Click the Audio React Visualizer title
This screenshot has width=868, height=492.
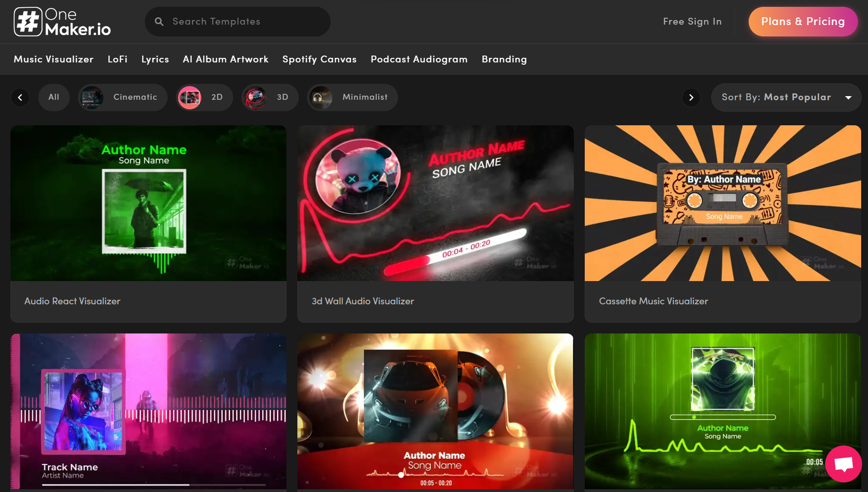coord(72,301)
